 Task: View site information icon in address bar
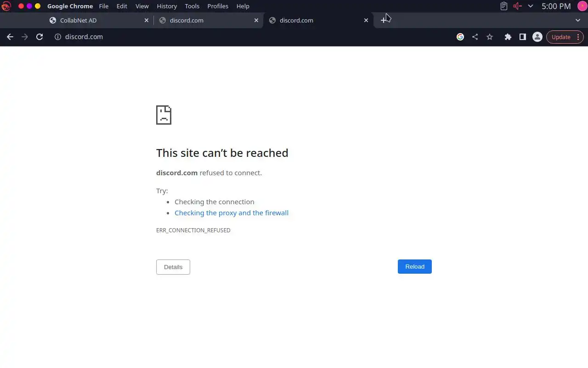(58, 37)
